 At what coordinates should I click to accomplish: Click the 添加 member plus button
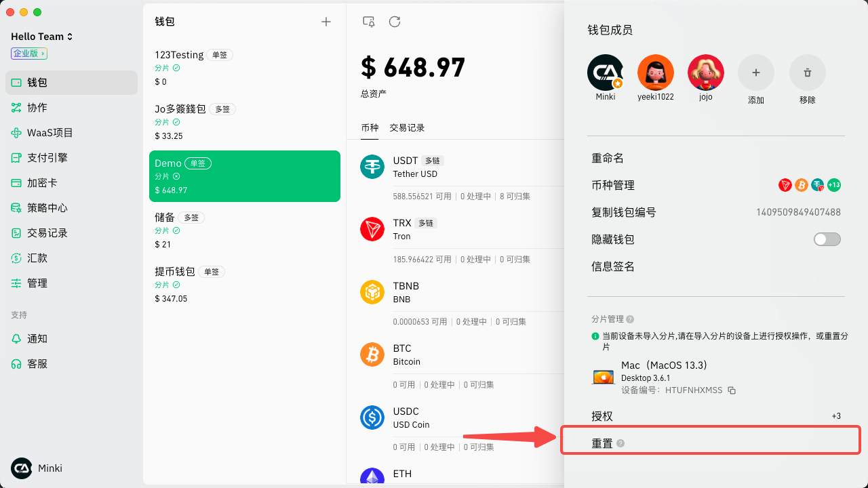(756, 73)
